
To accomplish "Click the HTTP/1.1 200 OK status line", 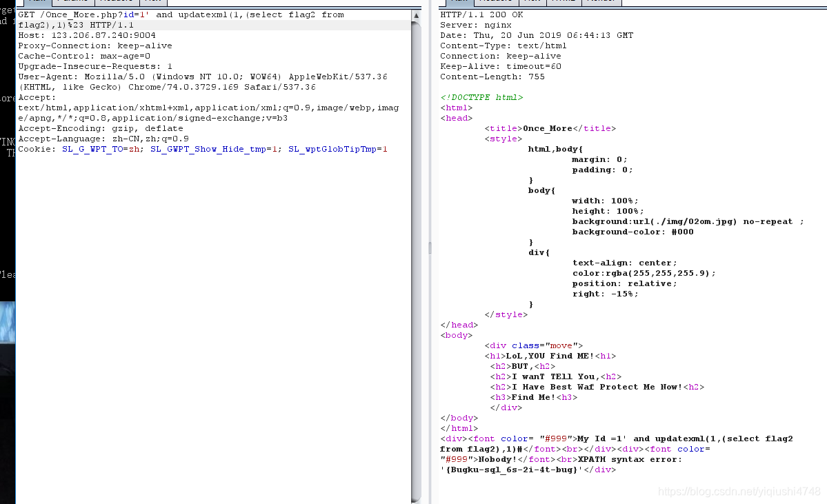I will click(481, 14).
